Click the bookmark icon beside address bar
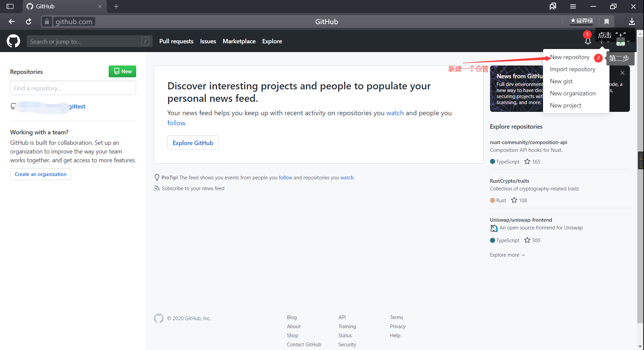The height and width of the screenshot is (350, 644). [x=606, y=21]
